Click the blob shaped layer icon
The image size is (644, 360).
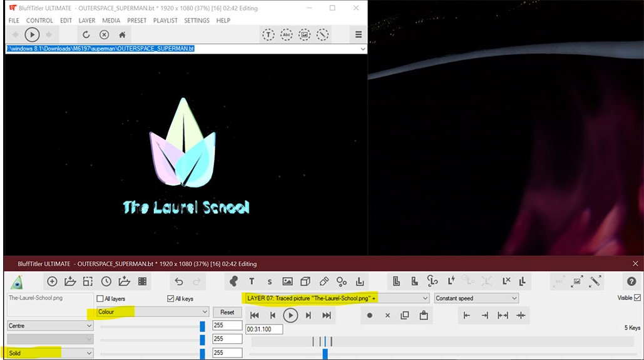(x=233, y=281)
